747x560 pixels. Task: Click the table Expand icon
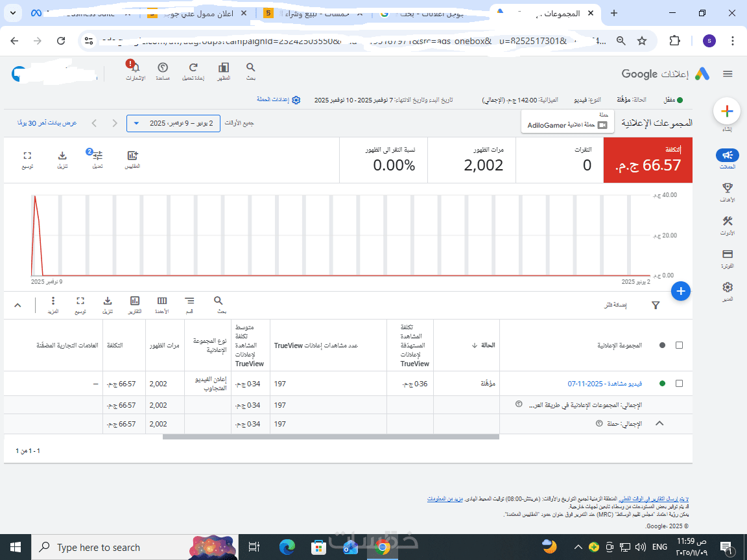click(80, 301)
